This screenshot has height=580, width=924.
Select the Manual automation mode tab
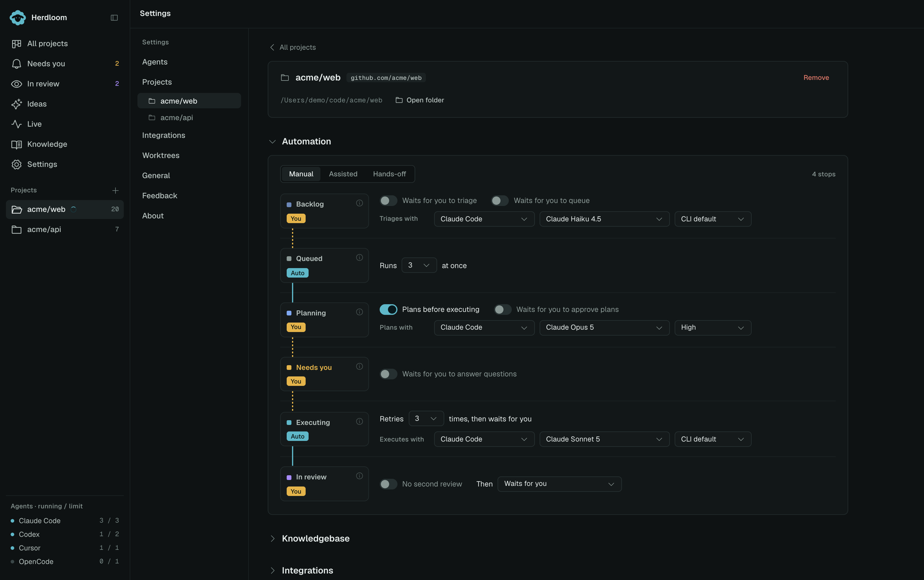point(301,174)
